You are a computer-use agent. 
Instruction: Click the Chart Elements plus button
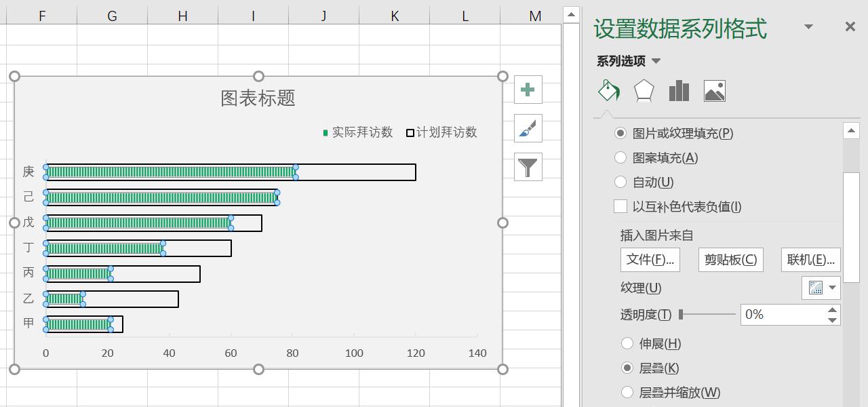tap(528, 90)
